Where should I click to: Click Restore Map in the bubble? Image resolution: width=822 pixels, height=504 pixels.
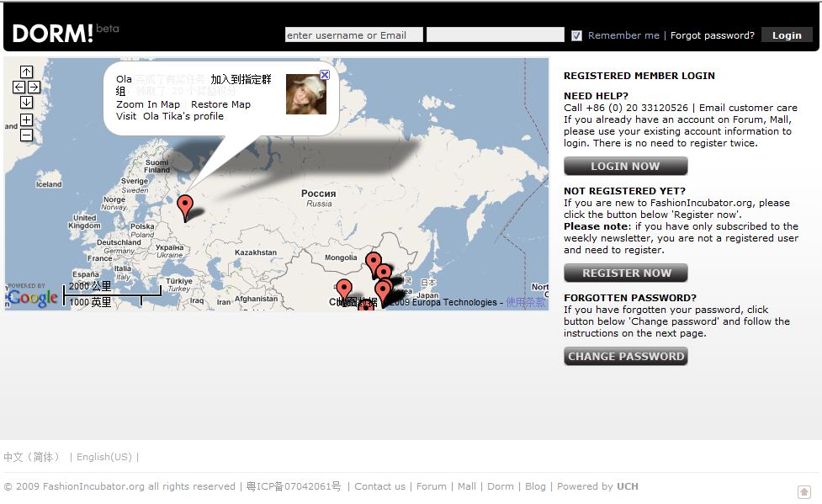point(220,104)
